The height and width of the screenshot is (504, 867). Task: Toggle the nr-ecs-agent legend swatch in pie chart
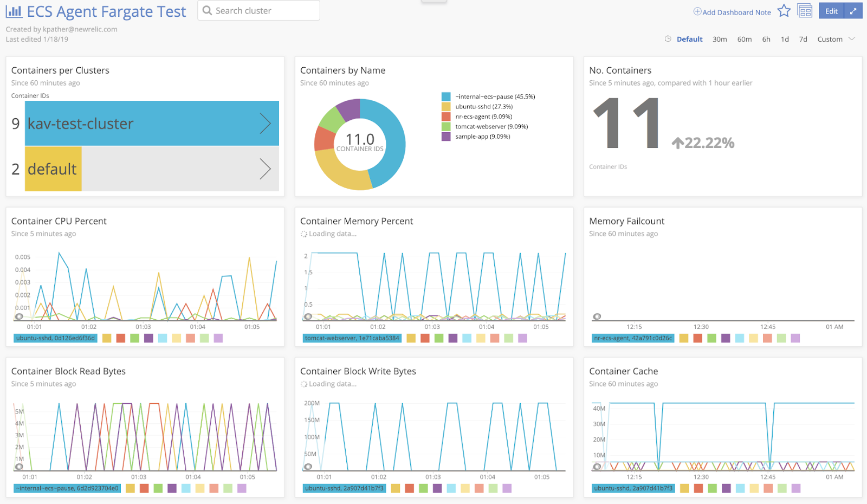pyautogui.click(x=446, y=117)
